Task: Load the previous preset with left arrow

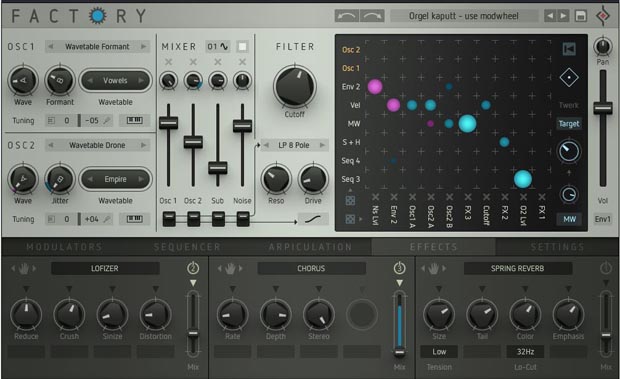Action: [x=550, y=16]
